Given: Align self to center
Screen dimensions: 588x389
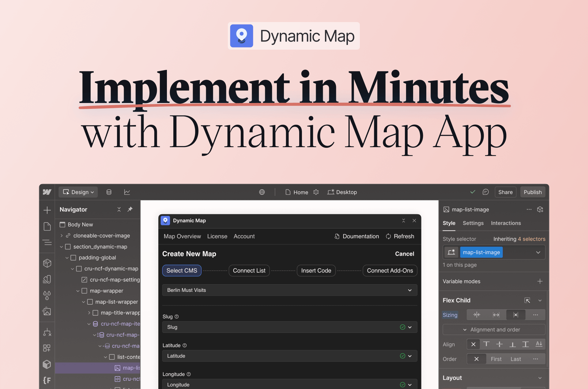Looking at the screenshot, I should tap(499, 344).
